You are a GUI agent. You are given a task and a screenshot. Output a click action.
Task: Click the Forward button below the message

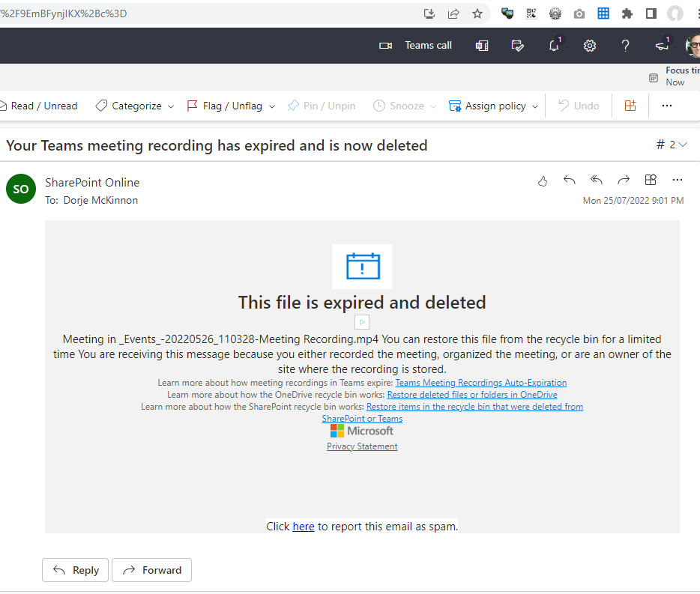[x=152, y=570]
